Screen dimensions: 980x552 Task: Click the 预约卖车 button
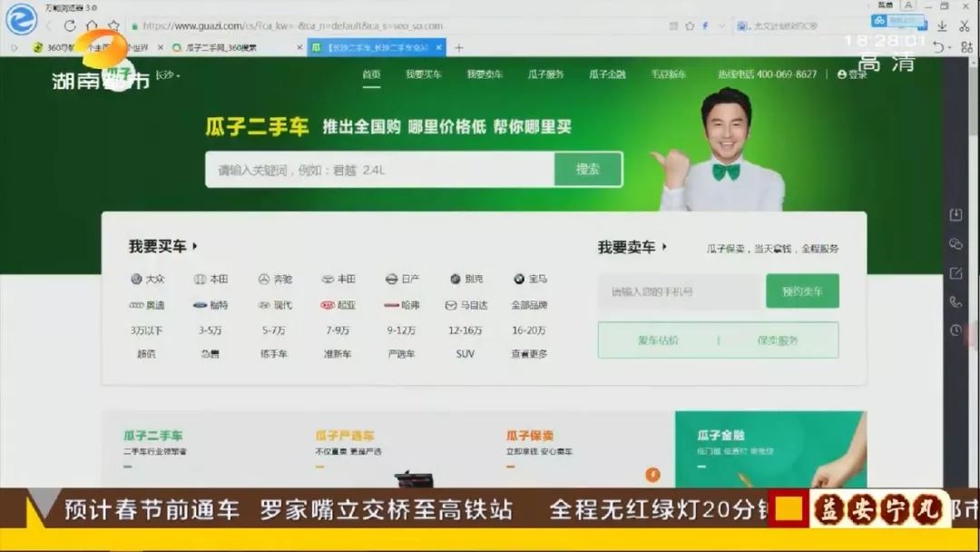(802, 291)
